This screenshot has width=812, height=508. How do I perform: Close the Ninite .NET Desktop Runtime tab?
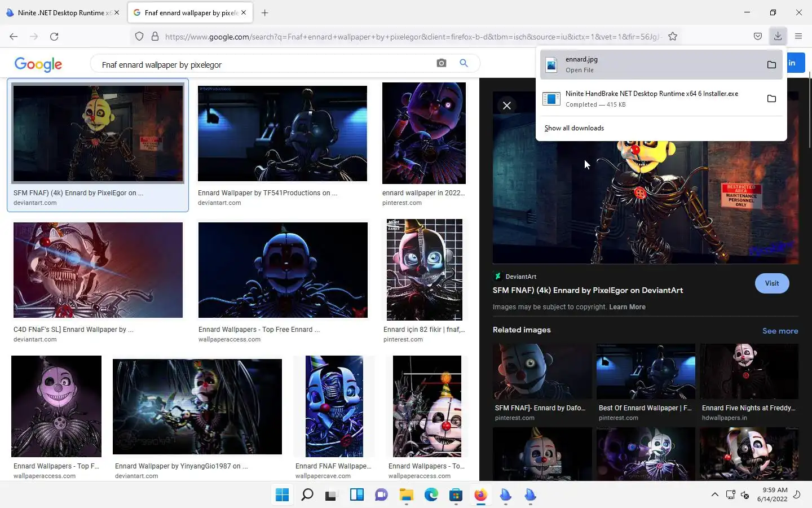(x=117, y=12)
